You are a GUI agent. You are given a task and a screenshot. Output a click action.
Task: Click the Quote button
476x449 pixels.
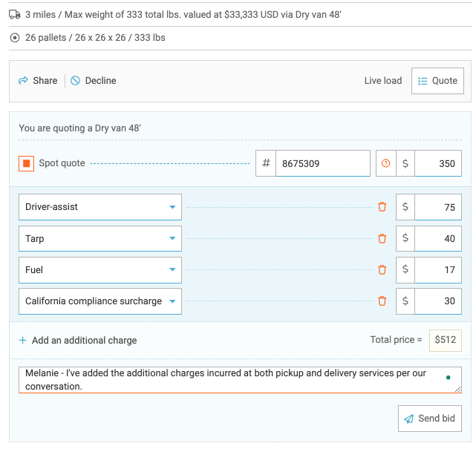click(x=437, y=81)
